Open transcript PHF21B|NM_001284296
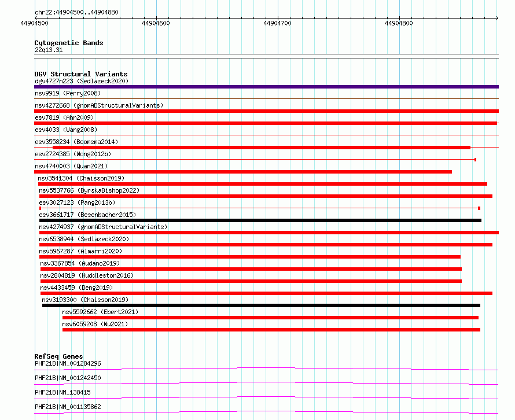Screen dimensions: 515x420 click(x=68, y=363)
